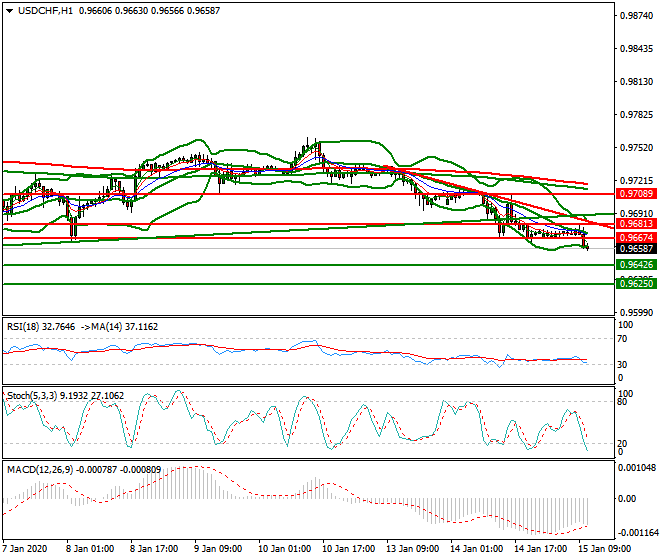Image resolution: width=660 pixels, height=560 pixels.
Task: Click the MACD(12,26,9) indicator label
Action: tap(36, 467)
